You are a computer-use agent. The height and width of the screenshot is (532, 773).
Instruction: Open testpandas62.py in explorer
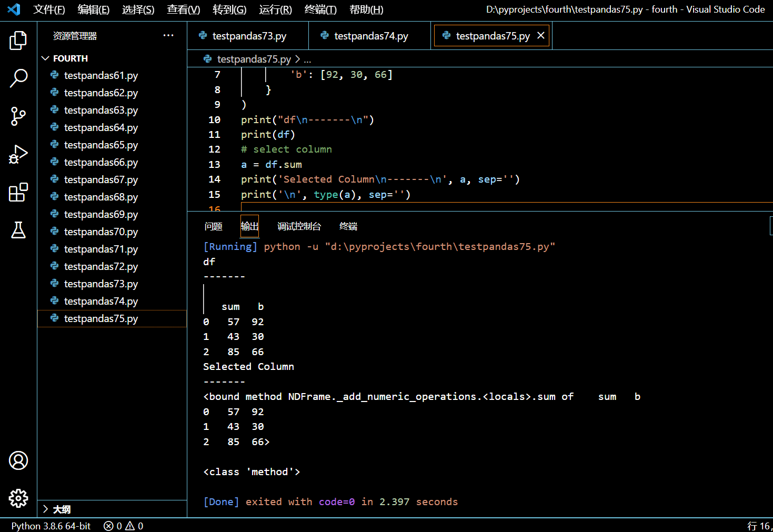point(112,93)
